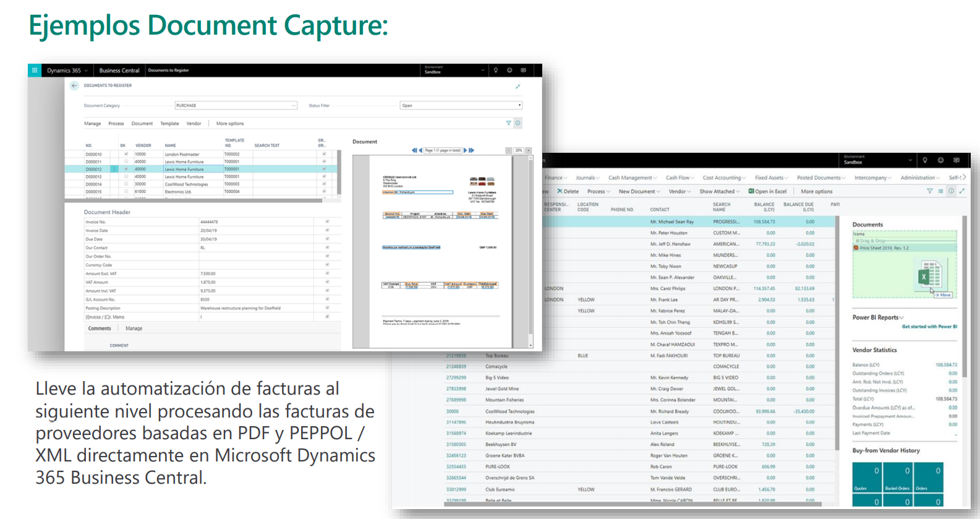
Task: Go to next page in document viewer
Action: pyautogui.click(x=465, y=150)
